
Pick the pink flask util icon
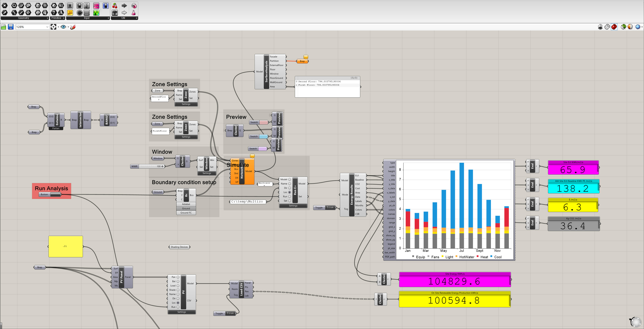click(x=134, y=13)
